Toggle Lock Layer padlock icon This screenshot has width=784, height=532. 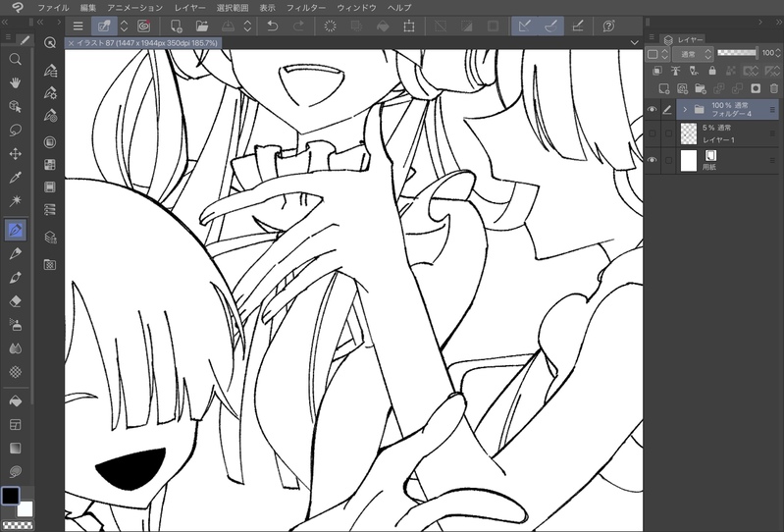(712, 71)
